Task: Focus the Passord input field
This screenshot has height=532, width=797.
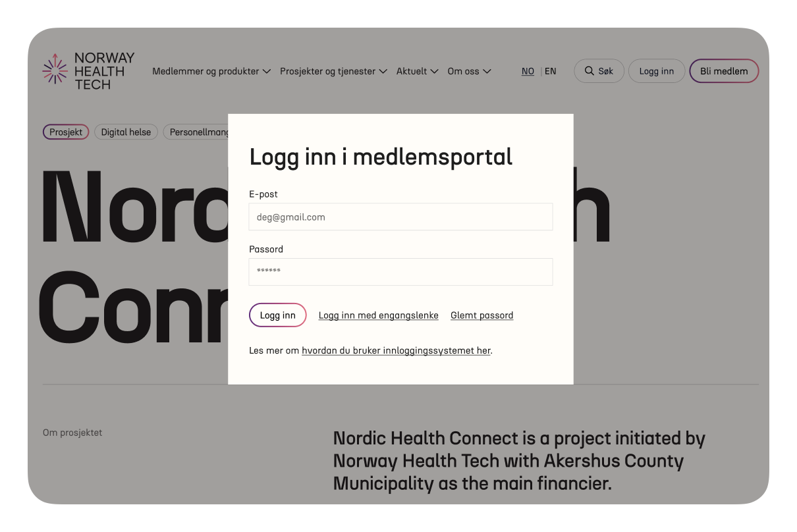Action: point(400,272)
